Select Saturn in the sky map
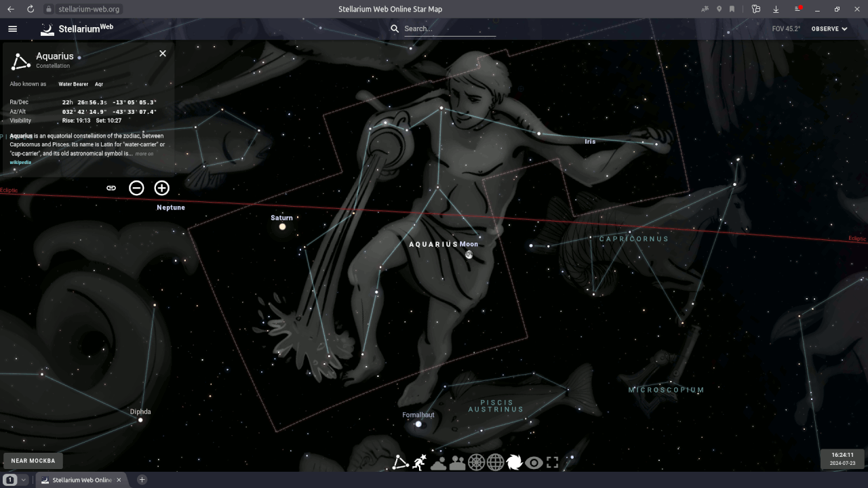This screenshot has height=488, width=868. click(282, 226)
